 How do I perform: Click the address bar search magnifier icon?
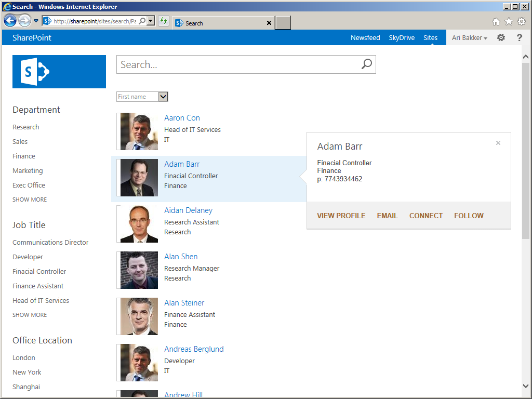[142, 21]
